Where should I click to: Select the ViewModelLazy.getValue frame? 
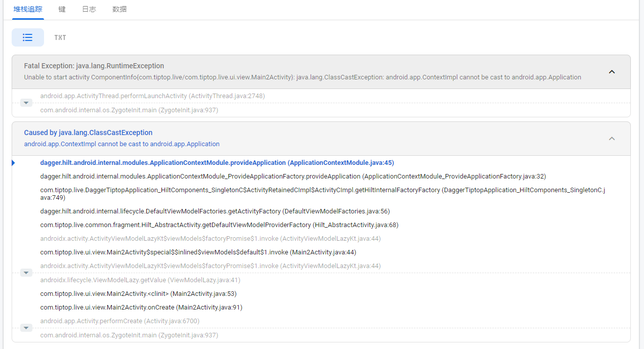(141, 280)
